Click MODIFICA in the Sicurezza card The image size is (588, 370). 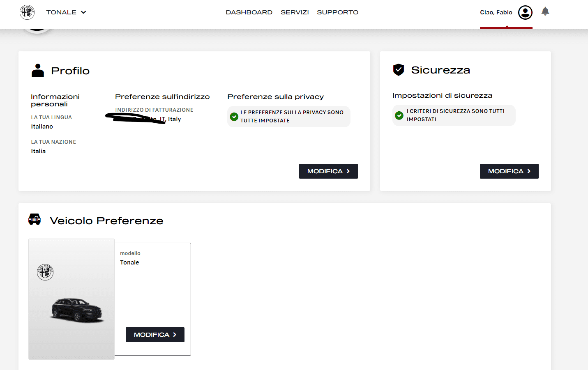(509, 171)
